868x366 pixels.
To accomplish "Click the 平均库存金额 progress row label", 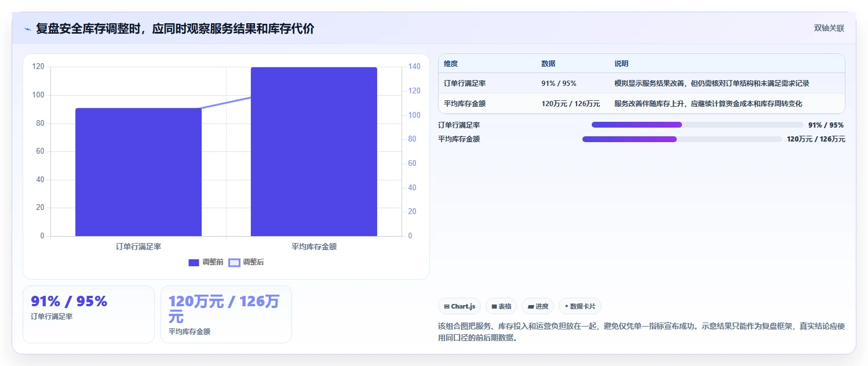I will tap(459, 139).
